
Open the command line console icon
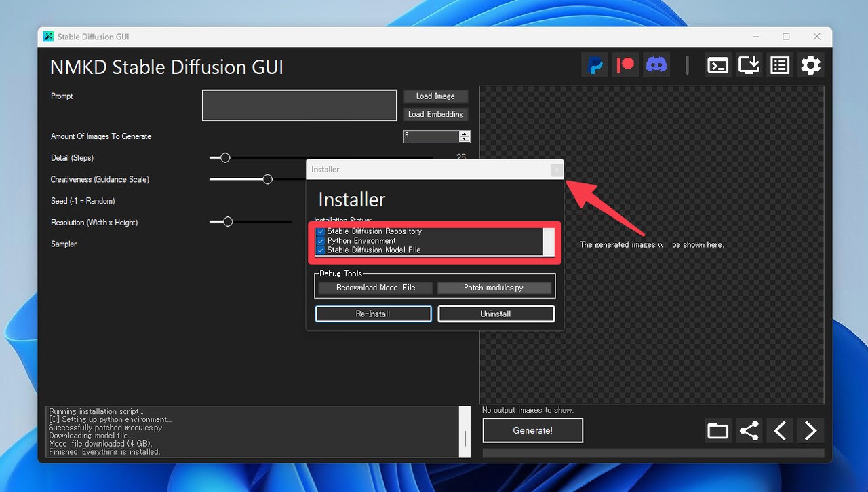tap(717, 65)
